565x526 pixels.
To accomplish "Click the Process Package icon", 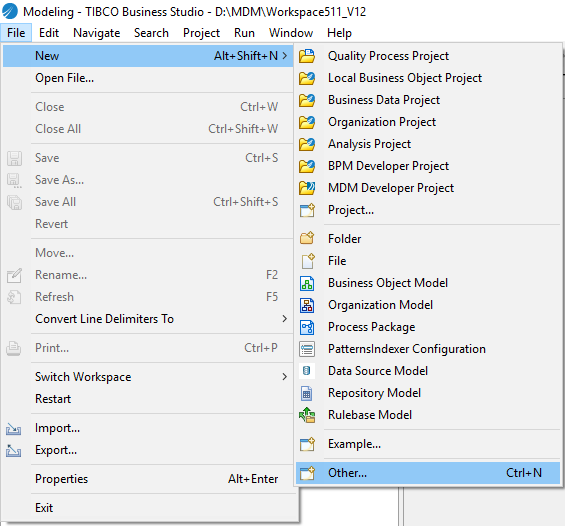I will (307, 327).
